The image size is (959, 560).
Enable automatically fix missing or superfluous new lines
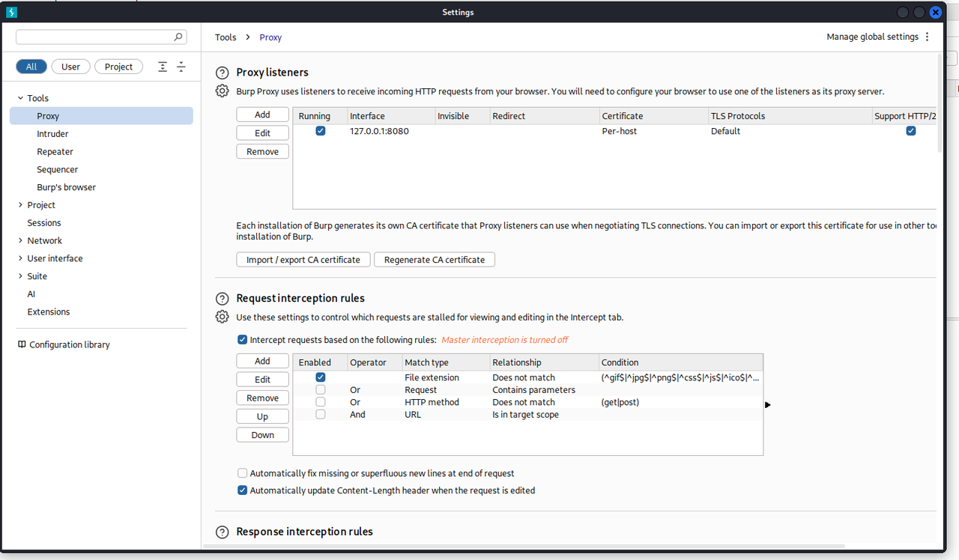tap(242, 473)
